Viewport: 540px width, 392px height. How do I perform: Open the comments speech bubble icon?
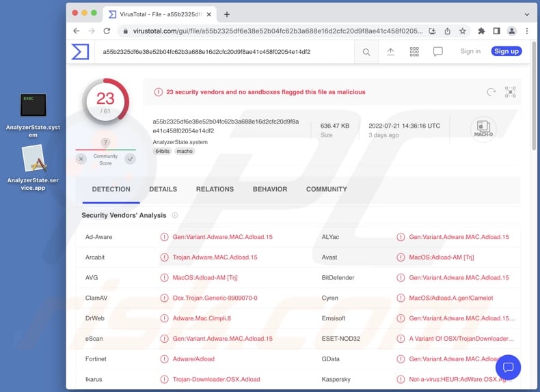pos(437,52)
